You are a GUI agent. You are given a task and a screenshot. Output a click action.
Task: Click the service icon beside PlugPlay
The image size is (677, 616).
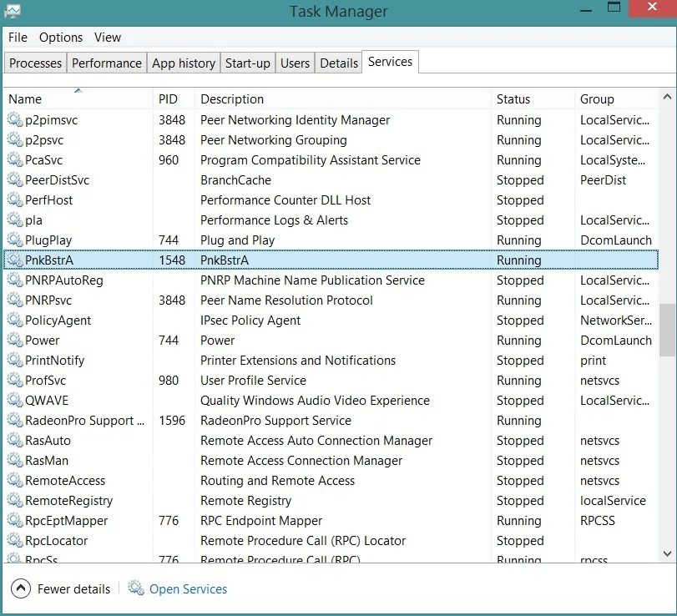pos(15,240)
